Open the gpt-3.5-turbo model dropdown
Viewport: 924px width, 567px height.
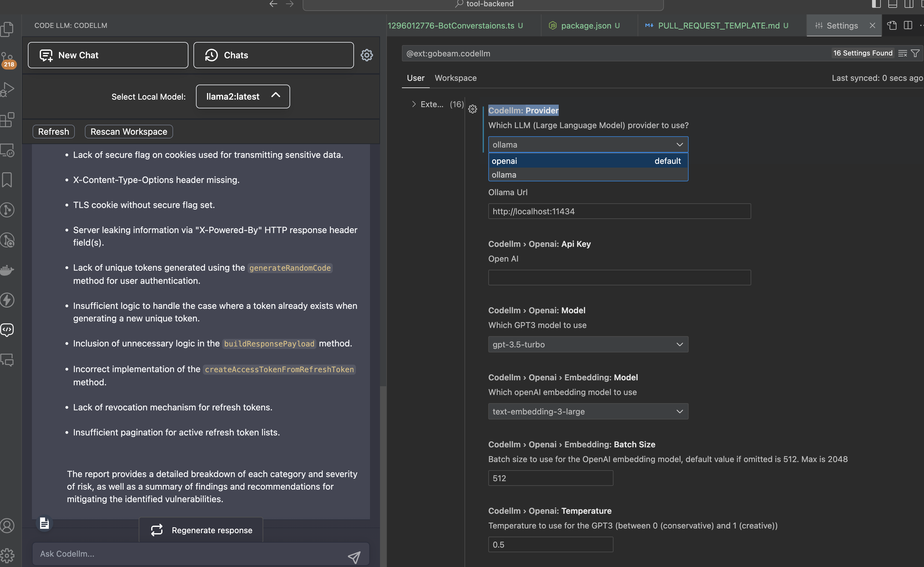(x=588, y=344)
